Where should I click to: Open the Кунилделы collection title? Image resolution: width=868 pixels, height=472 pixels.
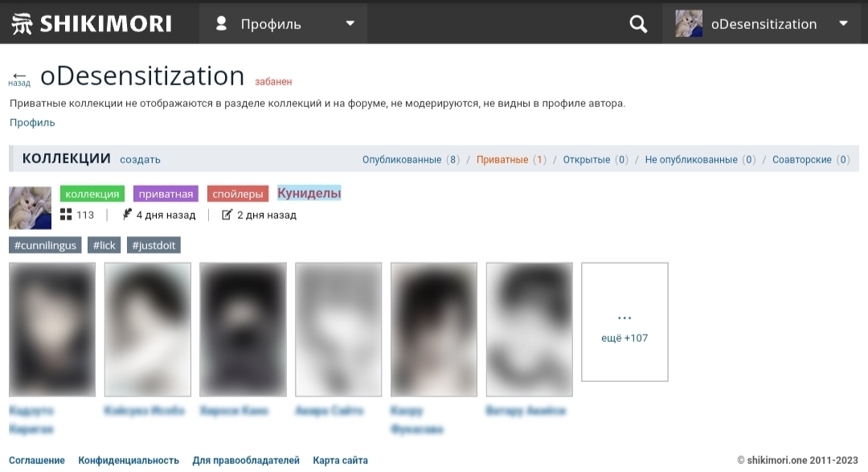[309, 193]
